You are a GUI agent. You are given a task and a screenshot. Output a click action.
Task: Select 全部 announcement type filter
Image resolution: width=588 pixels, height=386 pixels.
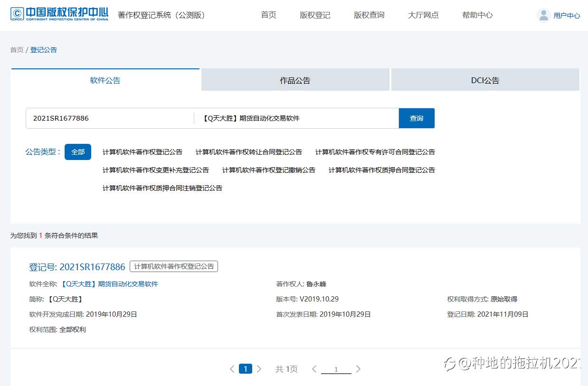[78, 152]
